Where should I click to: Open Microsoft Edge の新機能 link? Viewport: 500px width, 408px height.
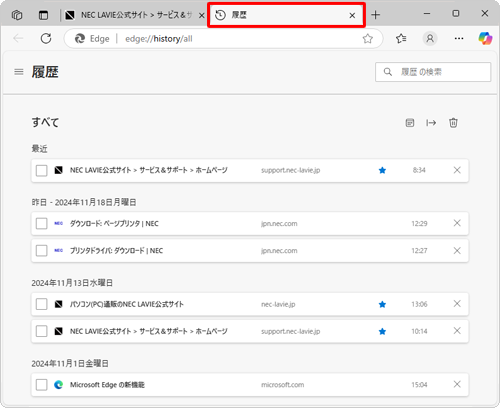click(x=107, y=385)
